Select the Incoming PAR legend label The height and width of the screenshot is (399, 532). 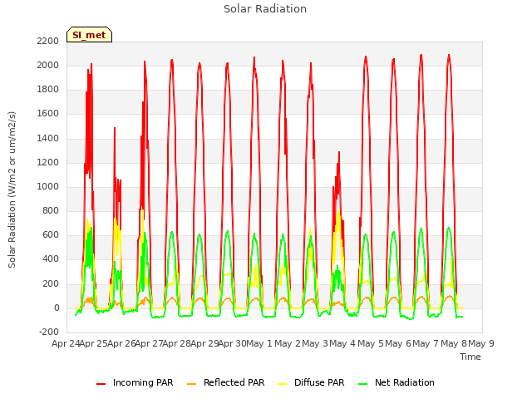coord(143,382)
